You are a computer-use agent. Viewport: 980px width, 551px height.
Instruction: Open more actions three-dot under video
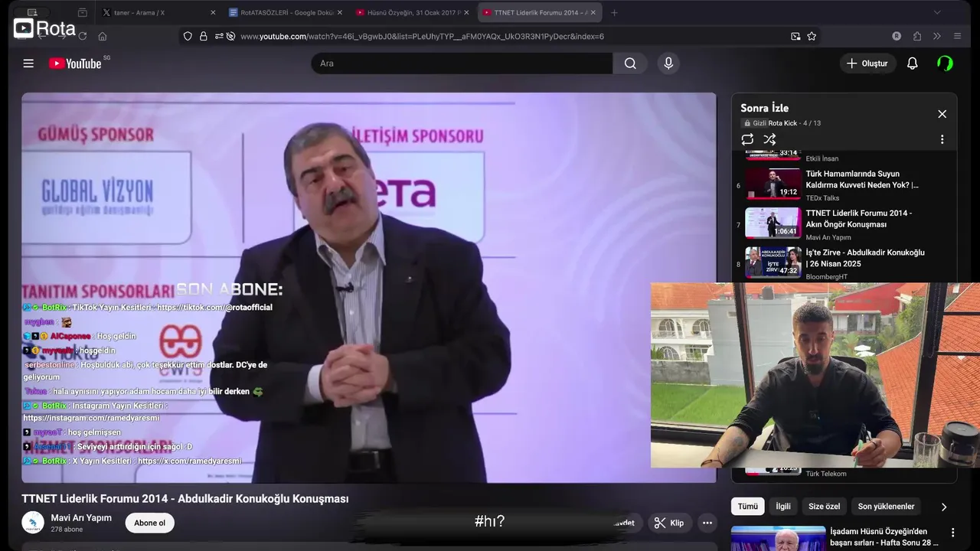click(707, 523)
